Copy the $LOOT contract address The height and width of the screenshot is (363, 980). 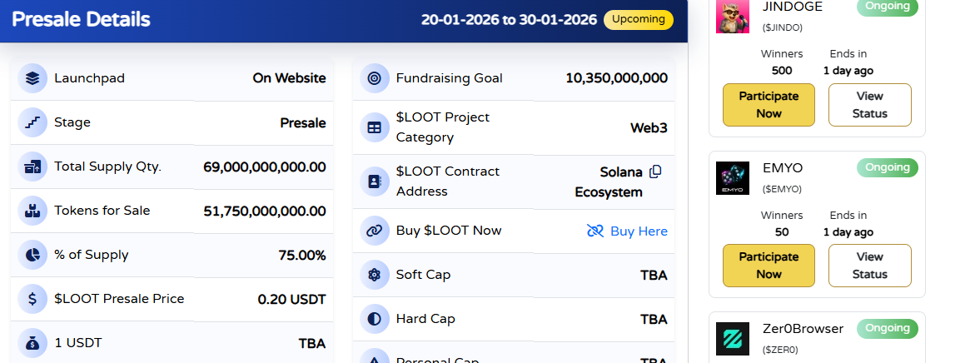pyautogui.click(x=655, y=172)
